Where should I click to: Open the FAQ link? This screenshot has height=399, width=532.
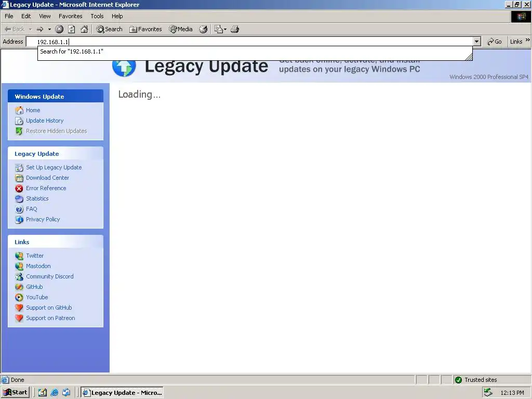[32, 209]
